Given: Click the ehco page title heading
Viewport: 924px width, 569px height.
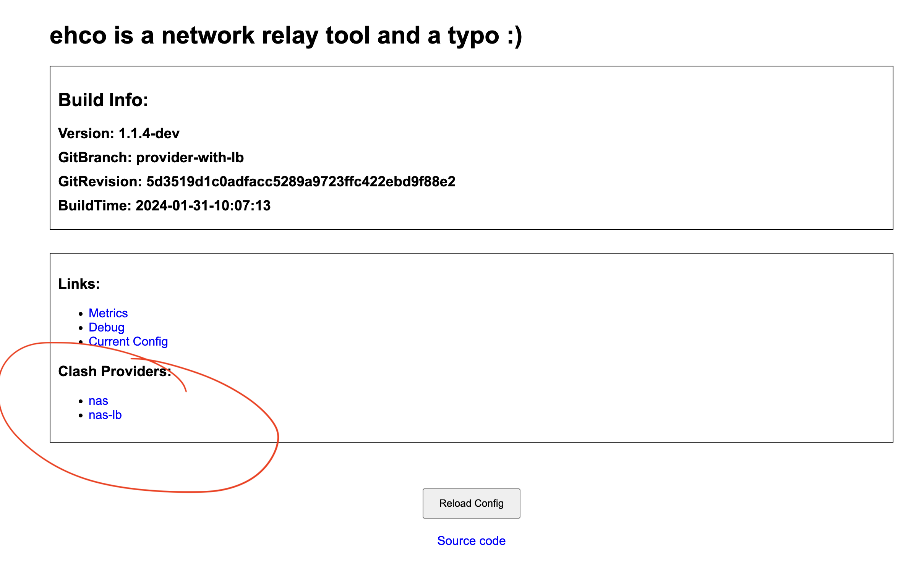Looking at the screenshot, I should coord(285,36).
